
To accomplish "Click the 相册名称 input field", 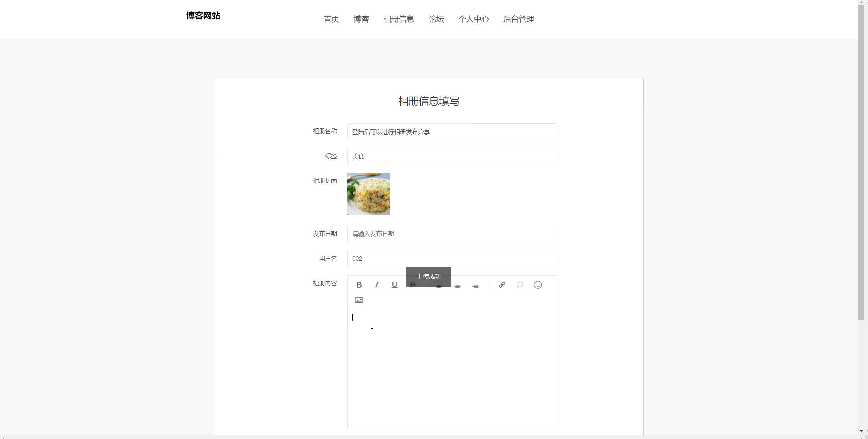I will (x=452, y=132).
